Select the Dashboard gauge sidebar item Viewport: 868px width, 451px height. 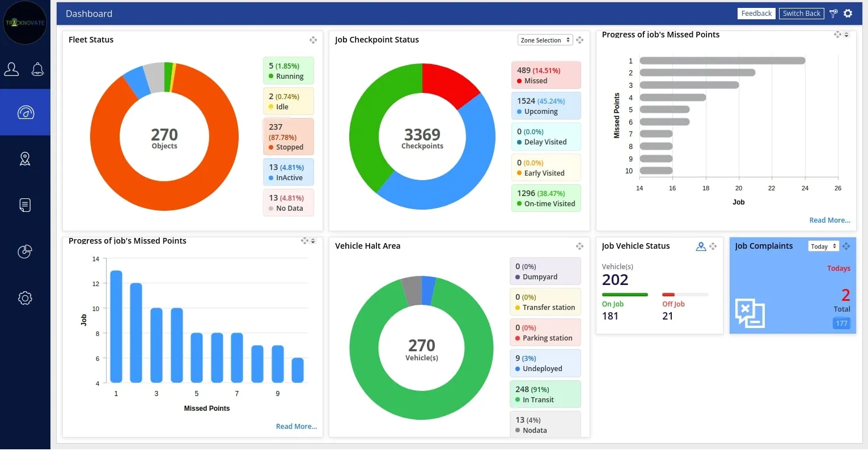coord(26,112)
